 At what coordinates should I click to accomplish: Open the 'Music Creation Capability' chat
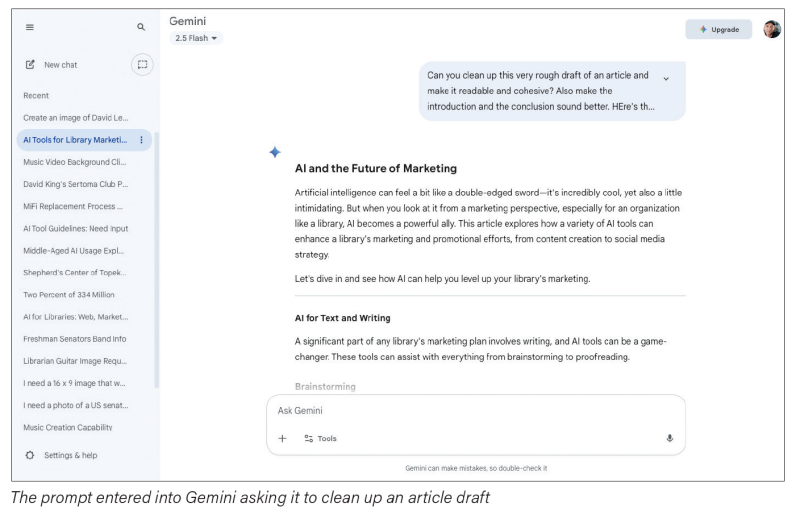pyautogui.click(x=68, y=427)
